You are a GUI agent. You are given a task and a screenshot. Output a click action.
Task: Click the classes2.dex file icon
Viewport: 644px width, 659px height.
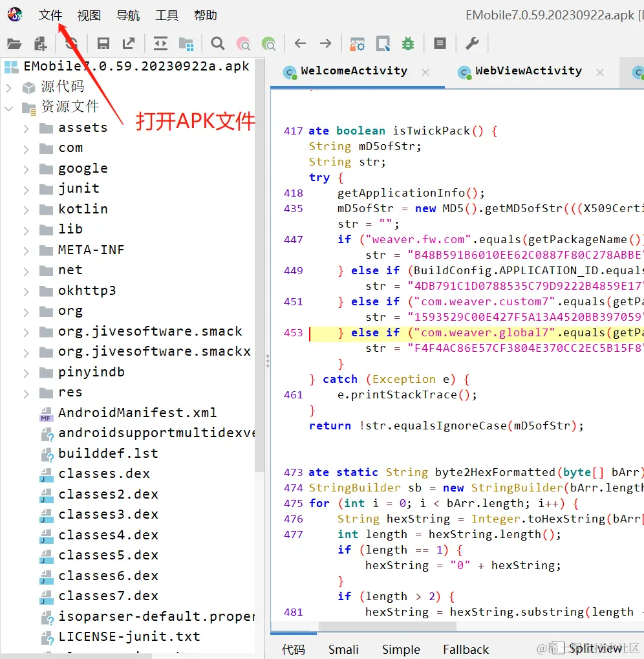coord(46,495)
